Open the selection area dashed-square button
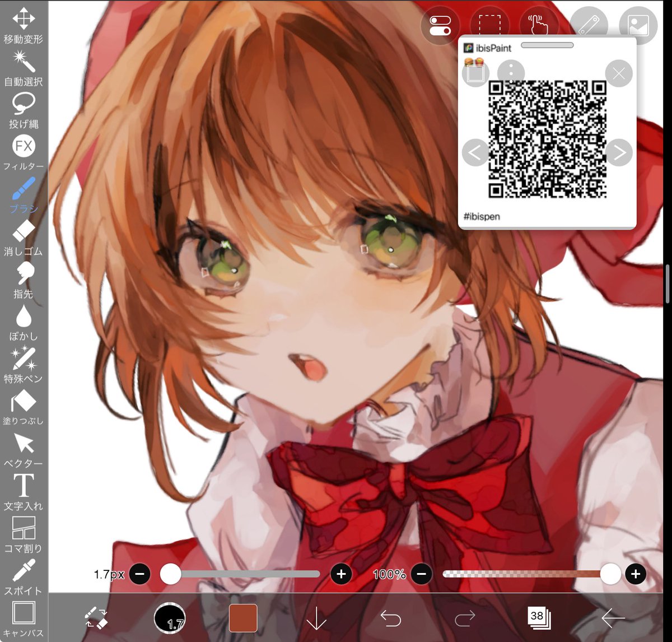The width and height of the screenshot is (672, 642). pos(489,25)
